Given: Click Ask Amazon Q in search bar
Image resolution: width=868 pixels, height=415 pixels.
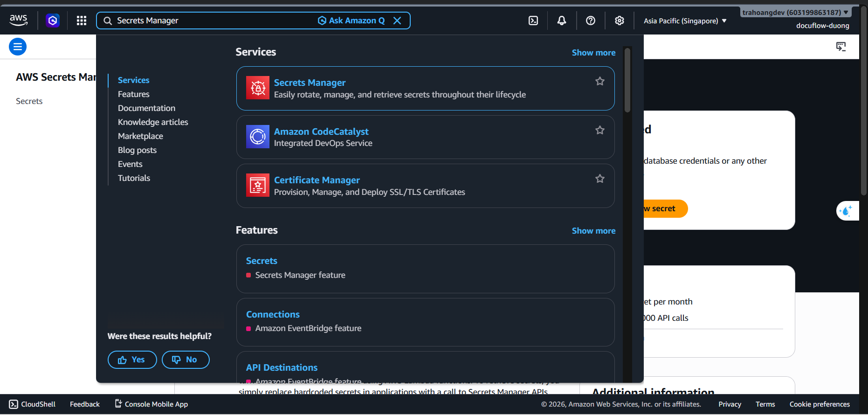Looking at the screenshot, I should coord(351,21).
